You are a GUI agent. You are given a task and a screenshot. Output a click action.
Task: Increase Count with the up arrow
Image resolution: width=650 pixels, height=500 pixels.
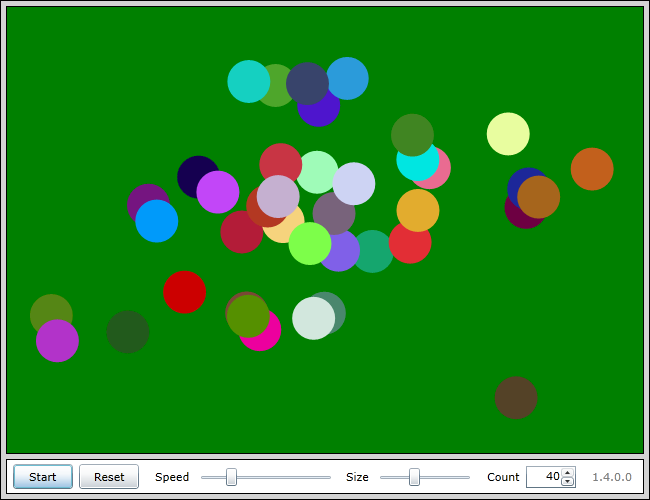point(568,473)
